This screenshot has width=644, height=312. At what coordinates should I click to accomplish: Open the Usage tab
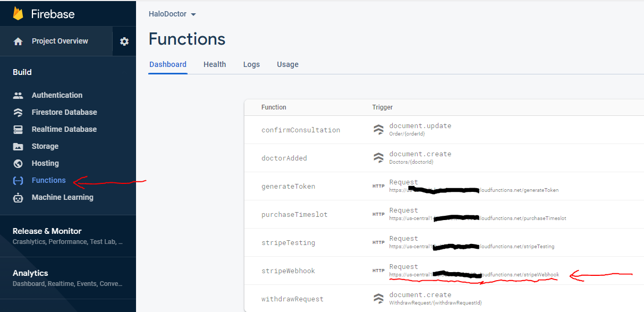(287, 64)
